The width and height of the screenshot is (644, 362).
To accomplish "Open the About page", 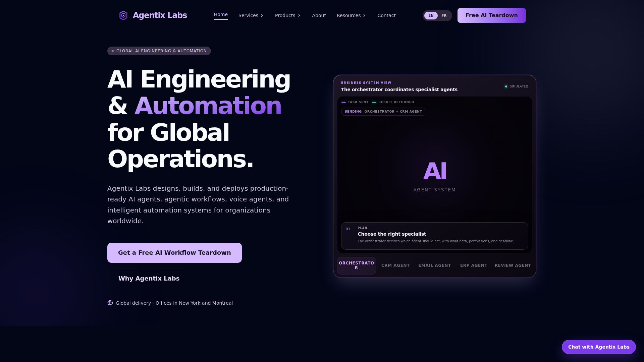I will [319, 15].
